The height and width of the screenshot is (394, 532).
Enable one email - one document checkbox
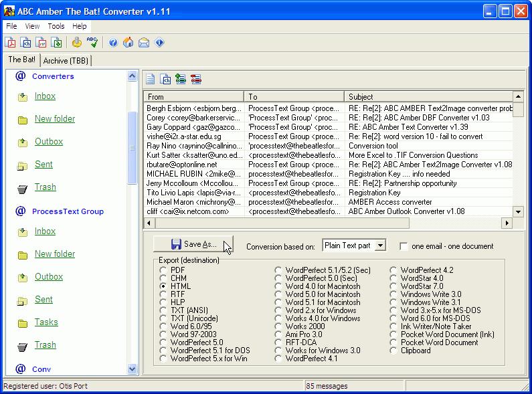tap(404, 246)
